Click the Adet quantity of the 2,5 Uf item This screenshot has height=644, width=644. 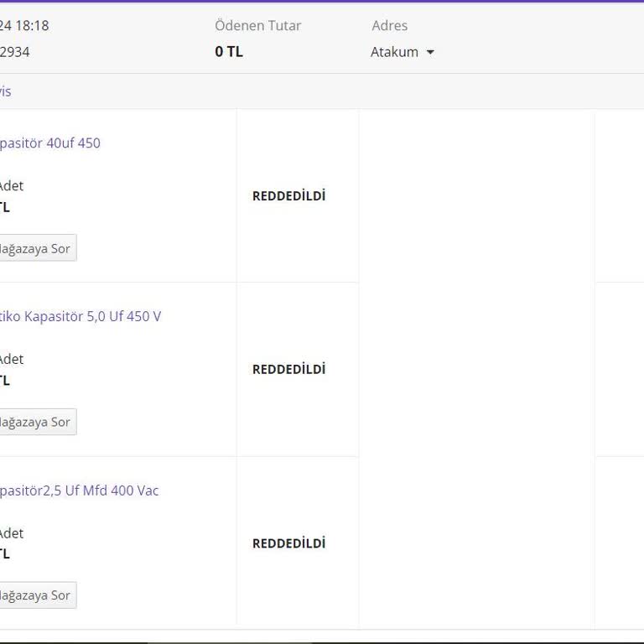(12, 533)
